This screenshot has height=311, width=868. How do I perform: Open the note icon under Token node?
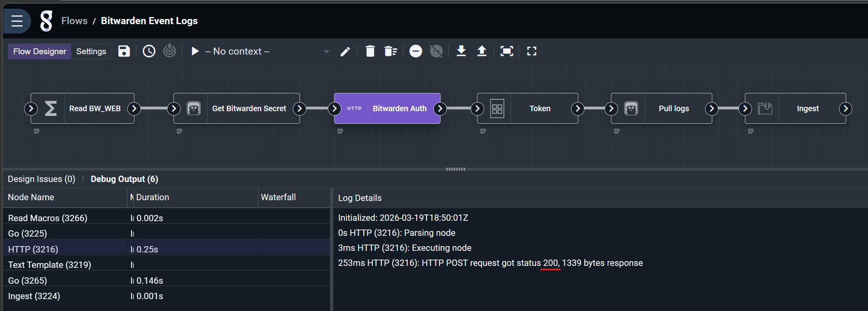(483, 131)
